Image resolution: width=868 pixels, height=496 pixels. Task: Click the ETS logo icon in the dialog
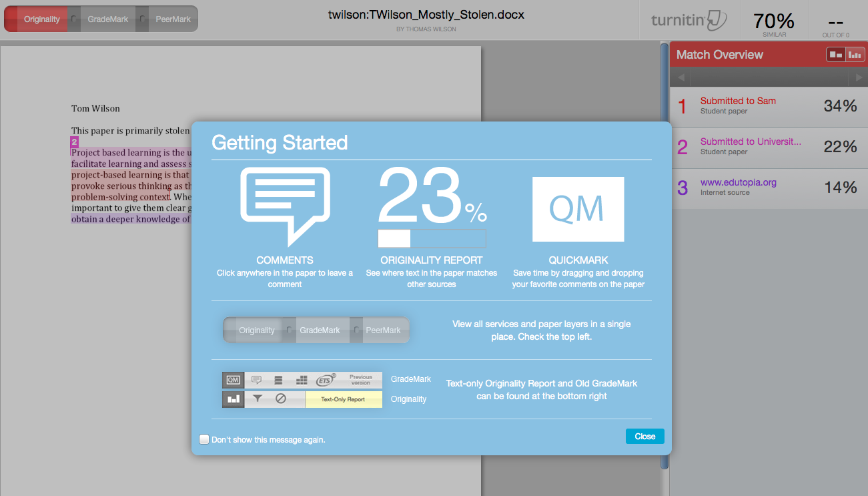326,379
